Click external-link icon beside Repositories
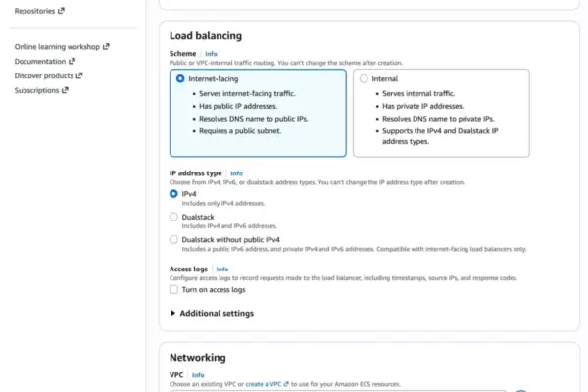This screenshot has height=392, width=588. click(x=61, y=11)
